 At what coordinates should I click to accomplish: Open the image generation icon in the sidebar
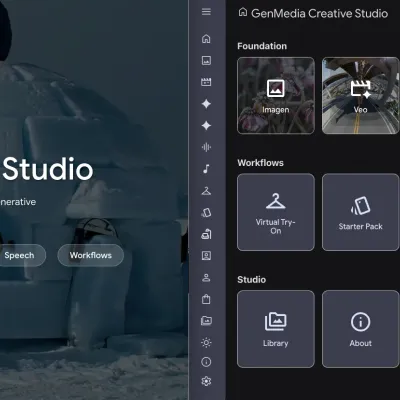click(206, 61)
